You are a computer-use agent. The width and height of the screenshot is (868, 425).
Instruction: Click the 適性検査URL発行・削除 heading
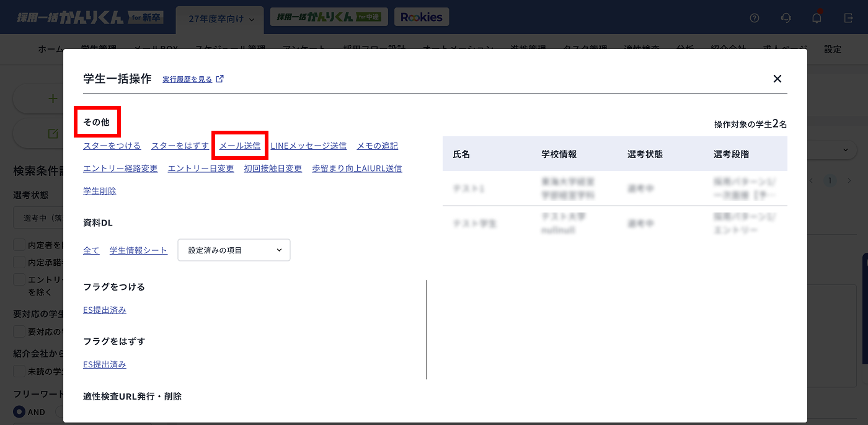[x=132, y=397]
